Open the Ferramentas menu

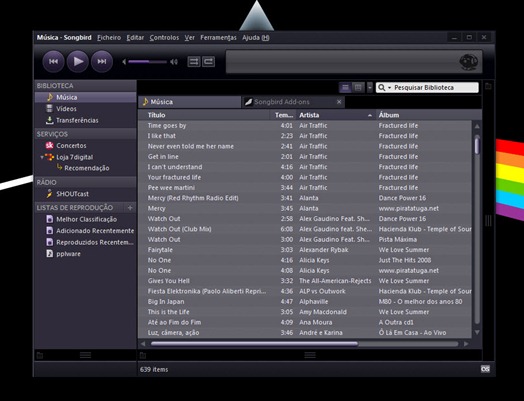click(218, 37)
